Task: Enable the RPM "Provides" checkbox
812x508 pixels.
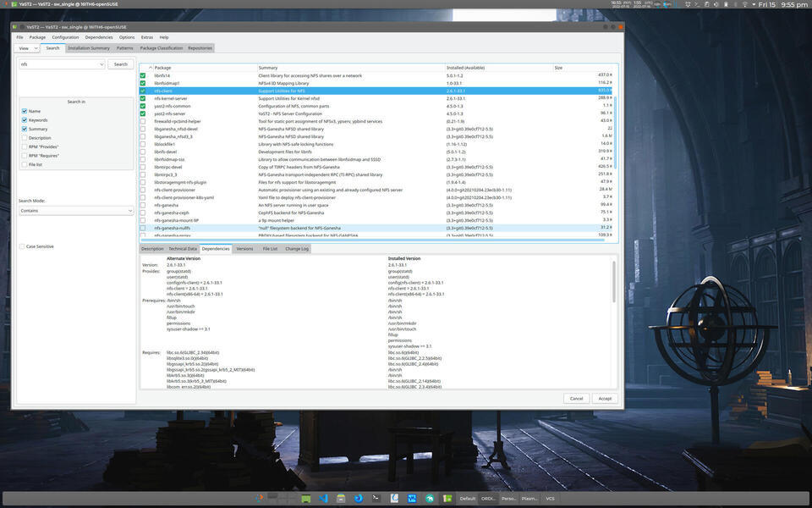Action: point(25,146)
